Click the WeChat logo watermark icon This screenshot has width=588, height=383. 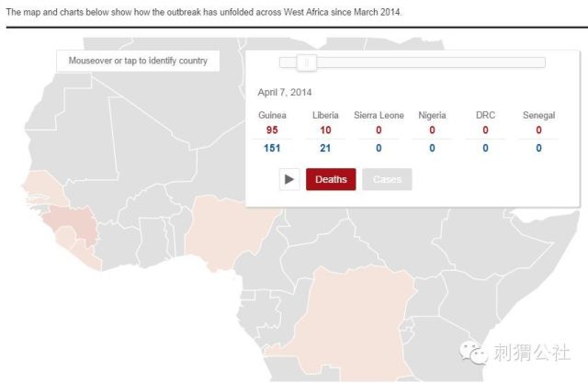[473, 353]
